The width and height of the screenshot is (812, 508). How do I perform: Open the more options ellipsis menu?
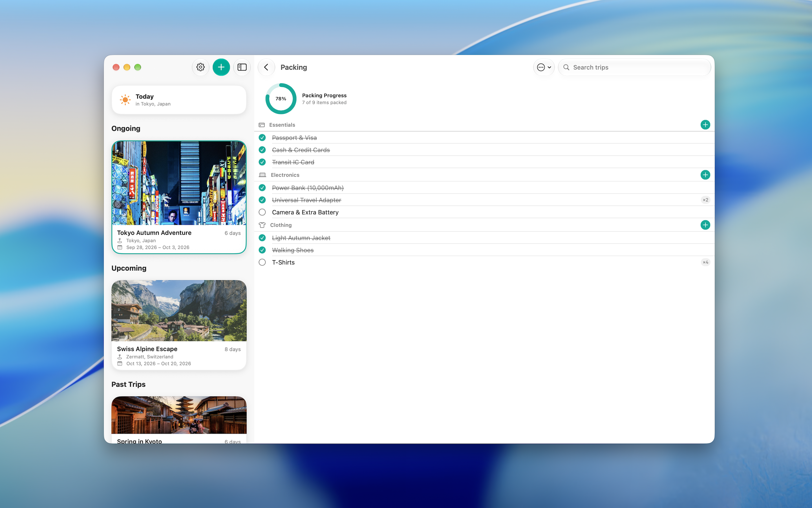tap(544, 67)
